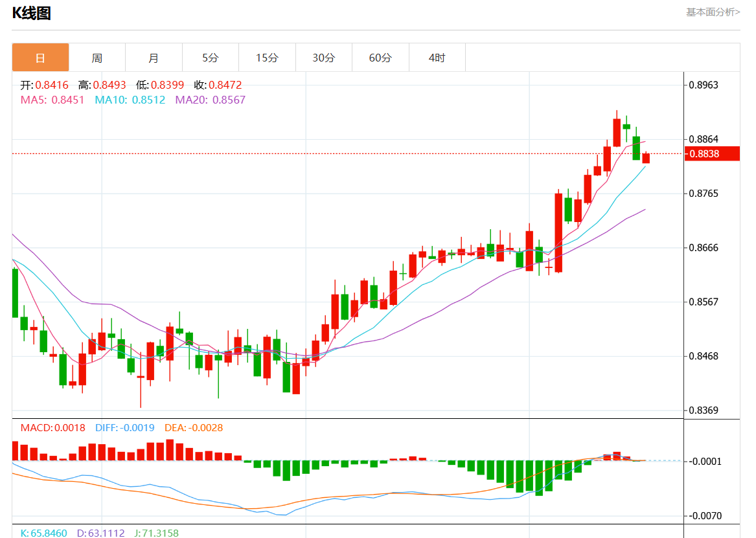Click the K:65.8460 KDJ value
Viewport: 756px width, 538px height.
(x=44, y=533)
